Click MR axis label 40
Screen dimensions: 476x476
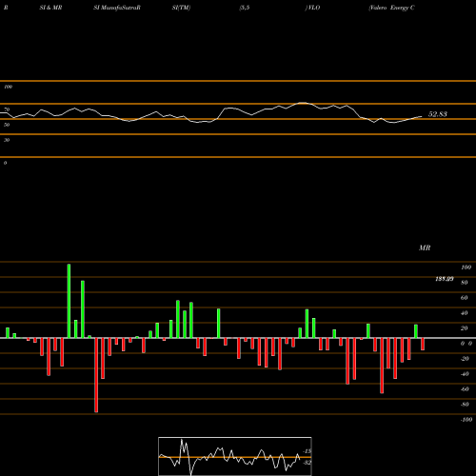(x=465, y=313)
